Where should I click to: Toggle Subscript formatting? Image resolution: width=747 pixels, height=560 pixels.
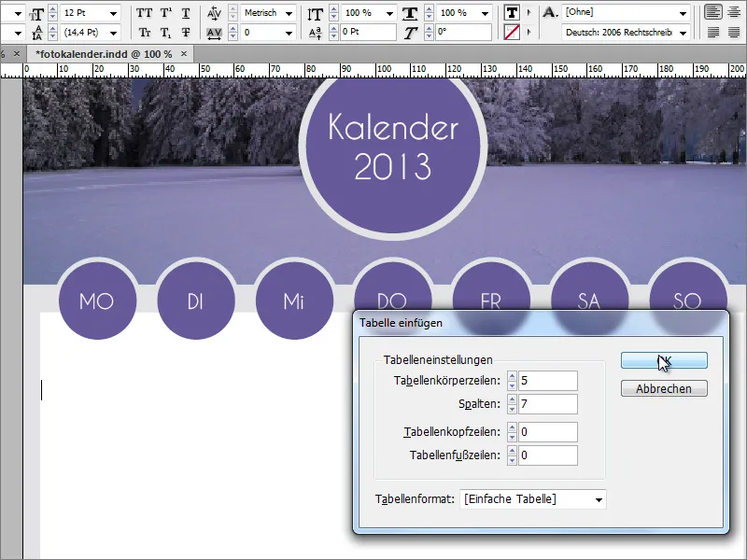pyautogui.click(x=166, y=33)
